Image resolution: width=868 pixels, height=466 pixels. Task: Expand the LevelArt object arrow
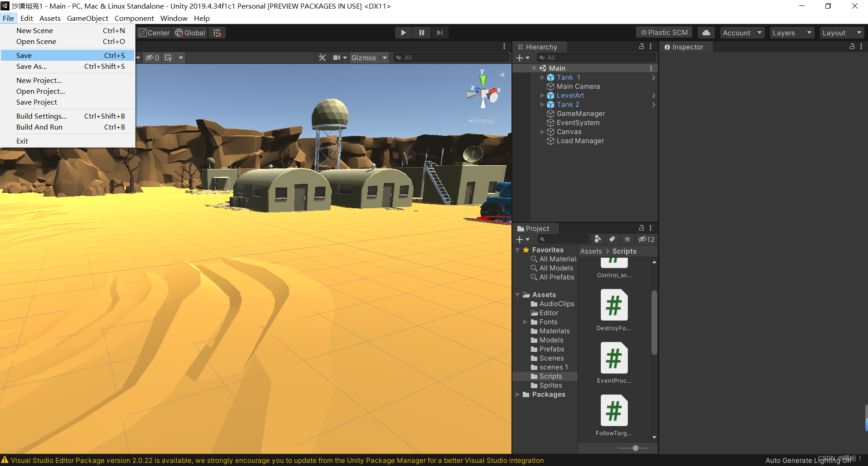point(542,96)
